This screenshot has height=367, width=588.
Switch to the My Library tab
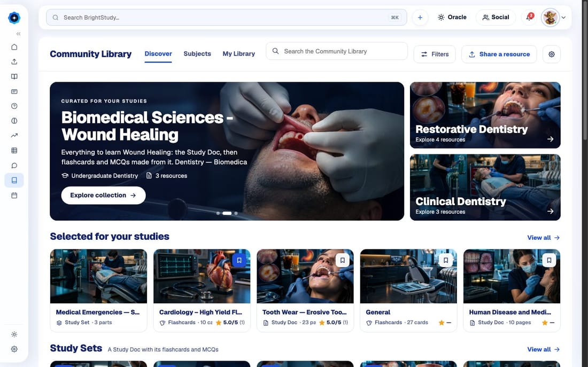click(238, 53)
